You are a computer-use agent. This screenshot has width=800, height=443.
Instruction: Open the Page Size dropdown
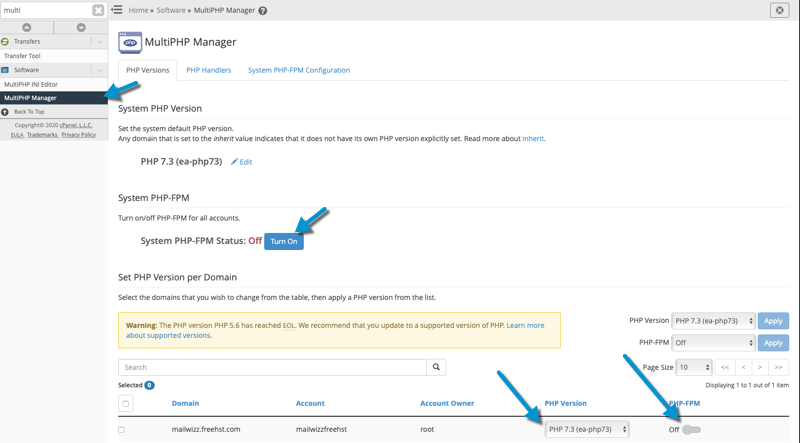click(x=693, y=367)
